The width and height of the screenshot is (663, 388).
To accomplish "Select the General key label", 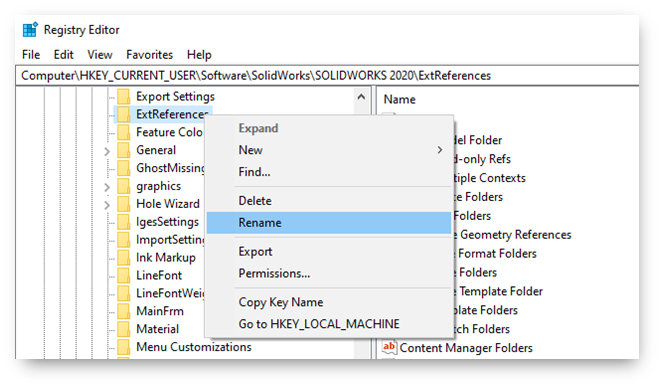I will [156, 150].
